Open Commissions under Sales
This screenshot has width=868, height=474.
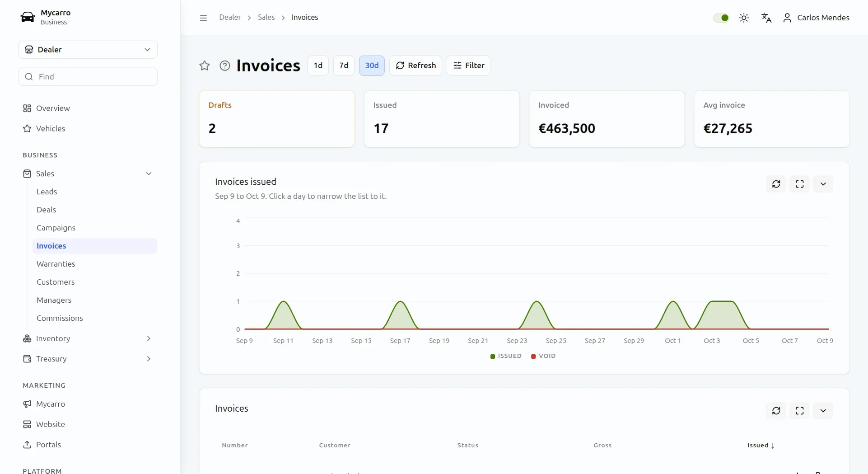pyautogui.click(x=60, y=318)
